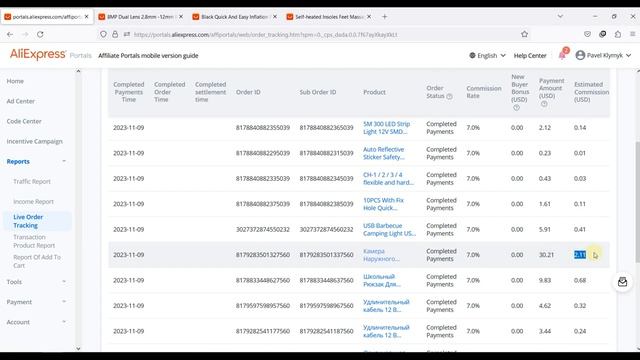The image size is (640, 360).
Task: Open CH-1/2/3/4 flexible and hard product link
Action: (388, 178)
